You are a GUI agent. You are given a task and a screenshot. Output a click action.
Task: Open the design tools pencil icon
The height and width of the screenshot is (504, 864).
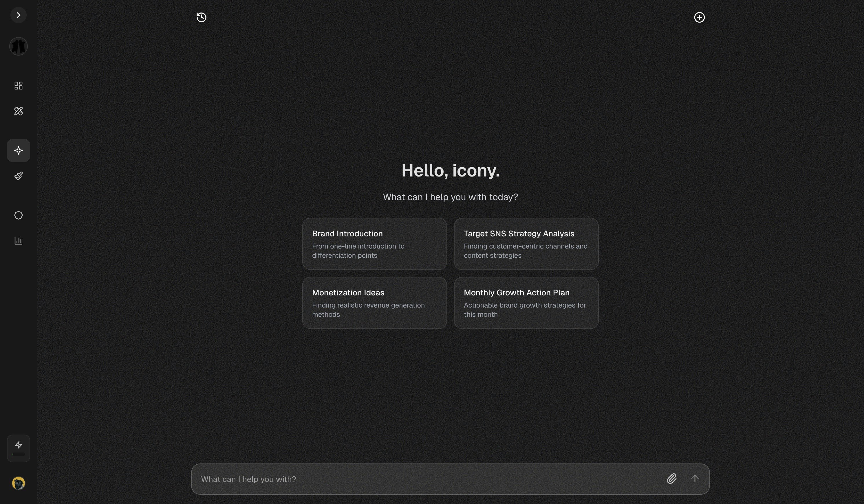[x=18, y=111]
